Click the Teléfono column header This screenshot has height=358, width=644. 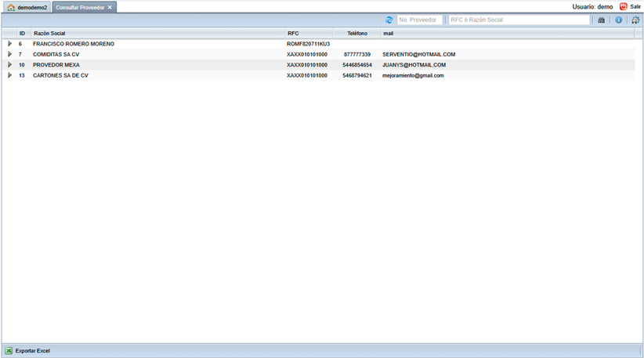click(x=357, y=34)
